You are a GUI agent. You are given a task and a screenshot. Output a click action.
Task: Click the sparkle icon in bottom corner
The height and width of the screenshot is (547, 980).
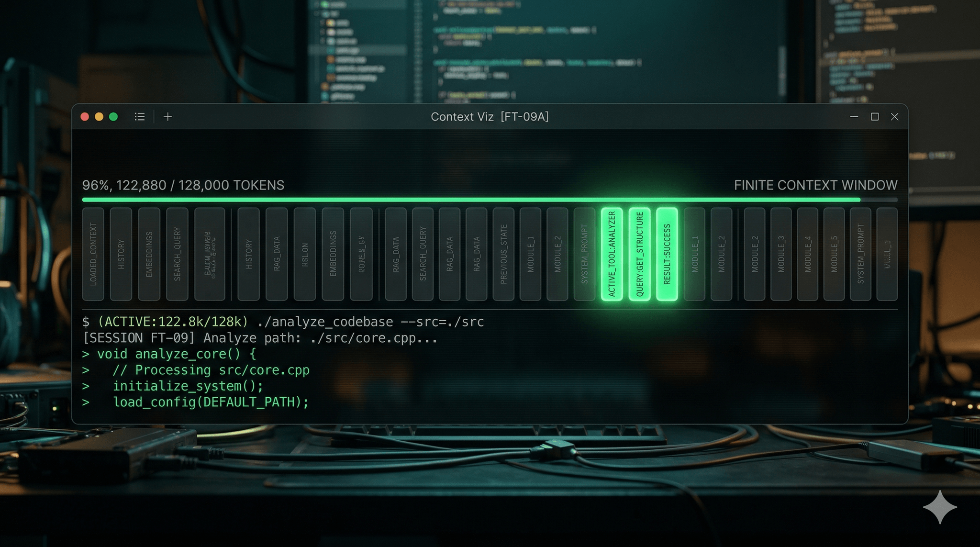click(940, 507)
